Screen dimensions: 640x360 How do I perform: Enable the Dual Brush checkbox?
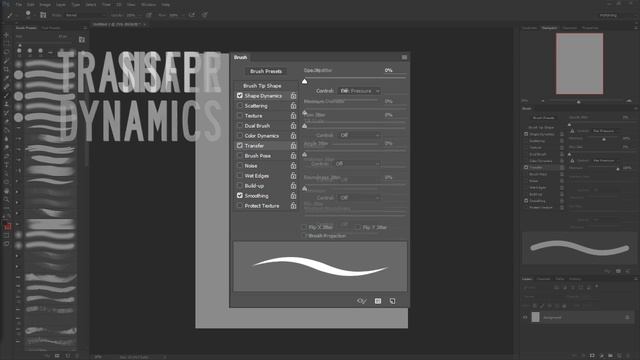240,126
